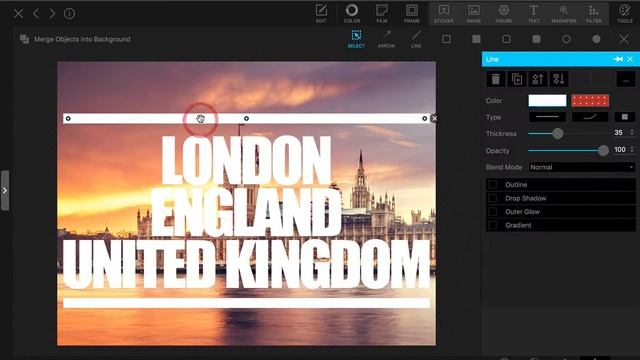Duplicate the selected line object

point(517,79)
